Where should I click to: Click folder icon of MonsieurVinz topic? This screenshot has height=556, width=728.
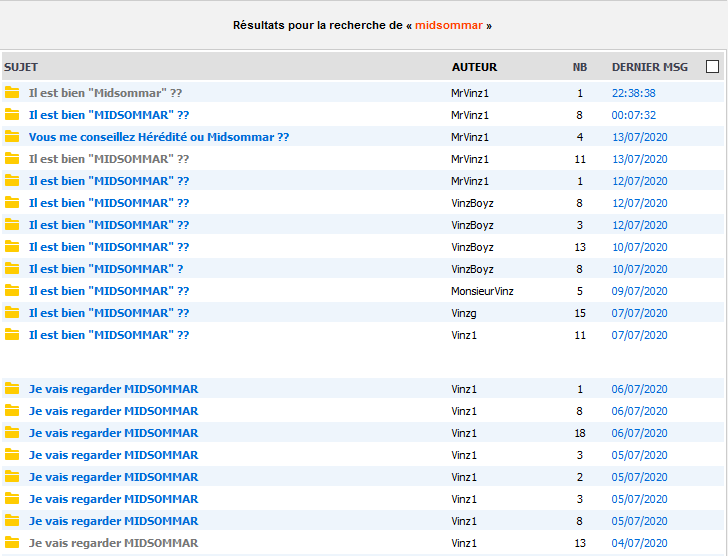(12, 291)
